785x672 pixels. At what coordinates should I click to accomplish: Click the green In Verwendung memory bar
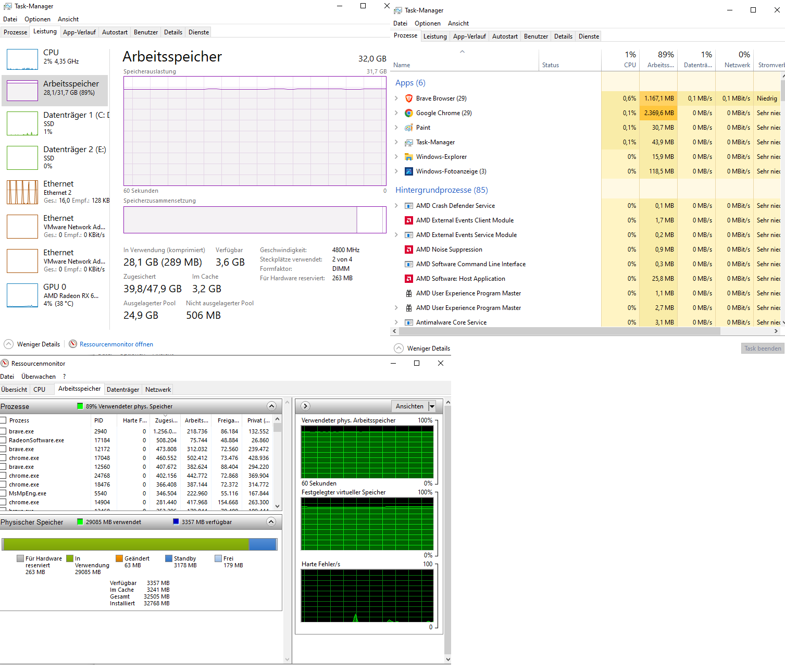[x=126, y=544]
